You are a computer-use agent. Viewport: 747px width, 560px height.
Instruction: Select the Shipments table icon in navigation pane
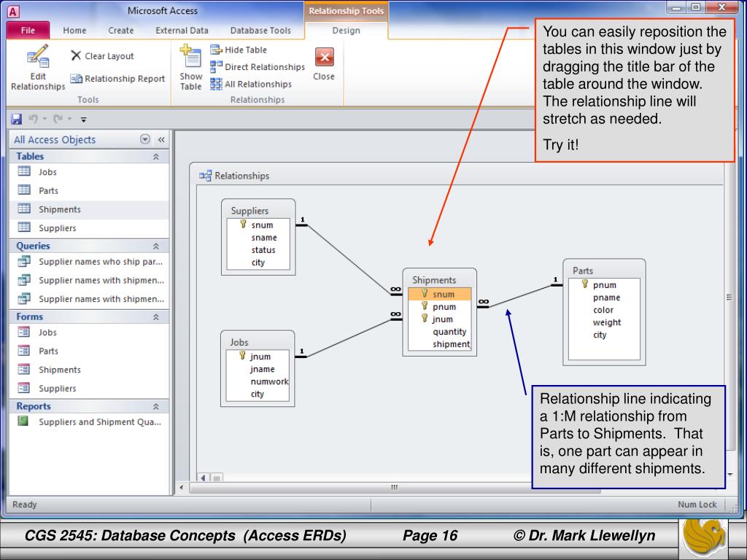(x=24, y=209)
